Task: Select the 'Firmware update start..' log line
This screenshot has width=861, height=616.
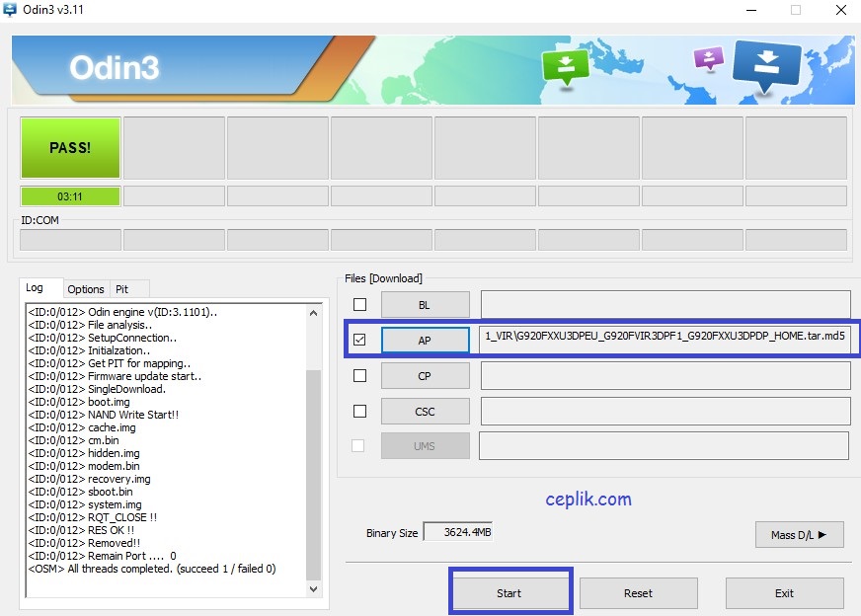Action: click(x=115, y=376)
